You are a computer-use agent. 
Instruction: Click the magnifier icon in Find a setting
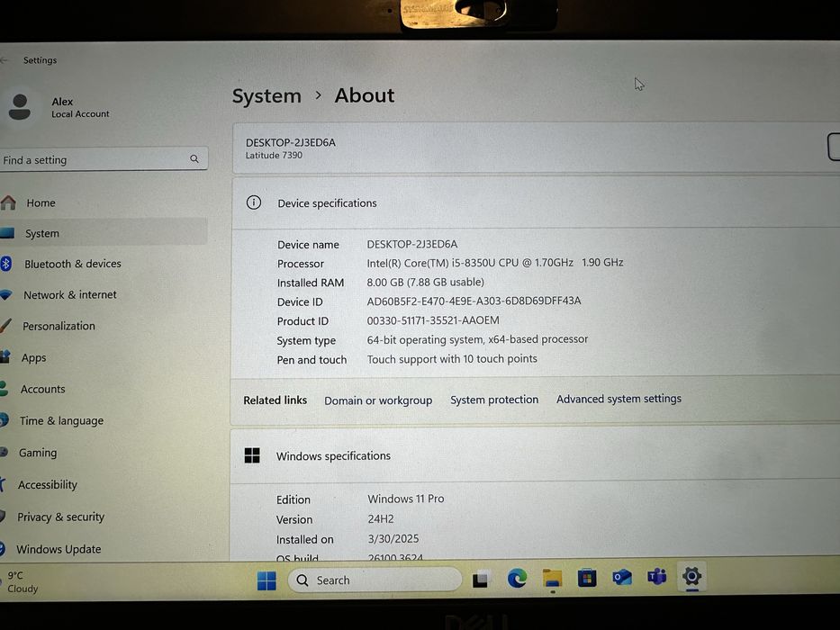pyautogui.click(x=194, y=159)
